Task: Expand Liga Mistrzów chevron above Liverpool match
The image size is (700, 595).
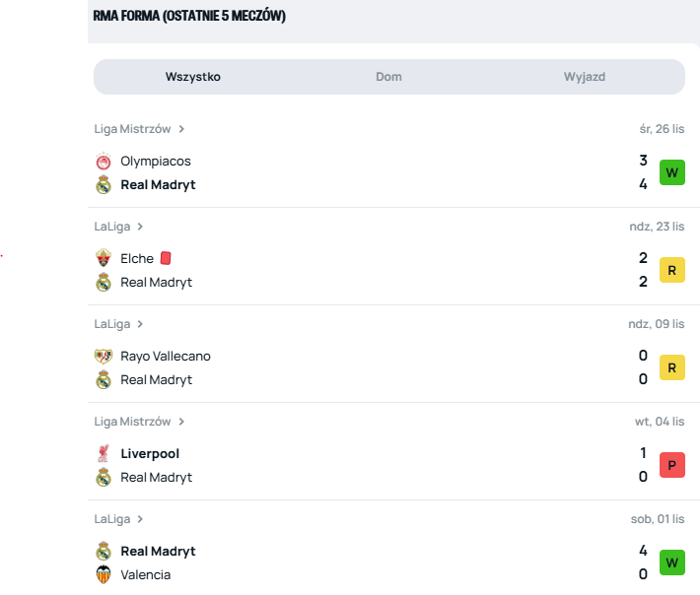Action: click(x=181, y=422)
